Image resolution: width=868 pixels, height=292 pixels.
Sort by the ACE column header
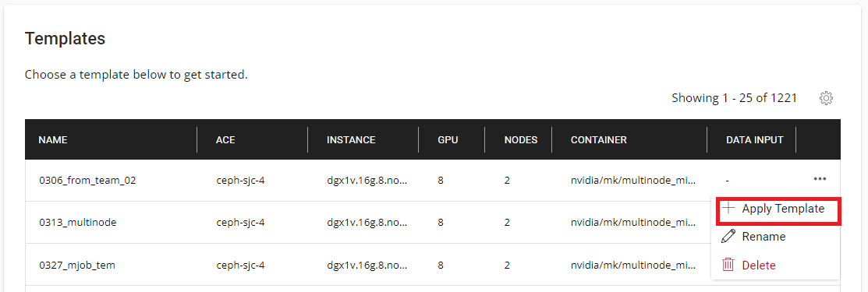point(225,140)
